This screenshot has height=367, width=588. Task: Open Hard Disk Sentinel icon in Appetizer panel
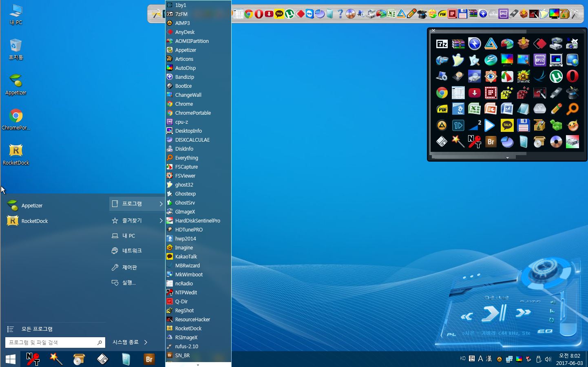(573, 142)
